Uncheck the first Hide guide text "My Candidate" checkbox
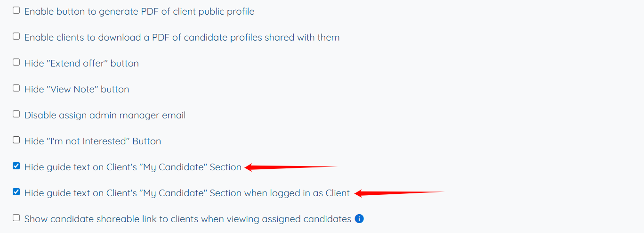644x233 pixels. 16,166
